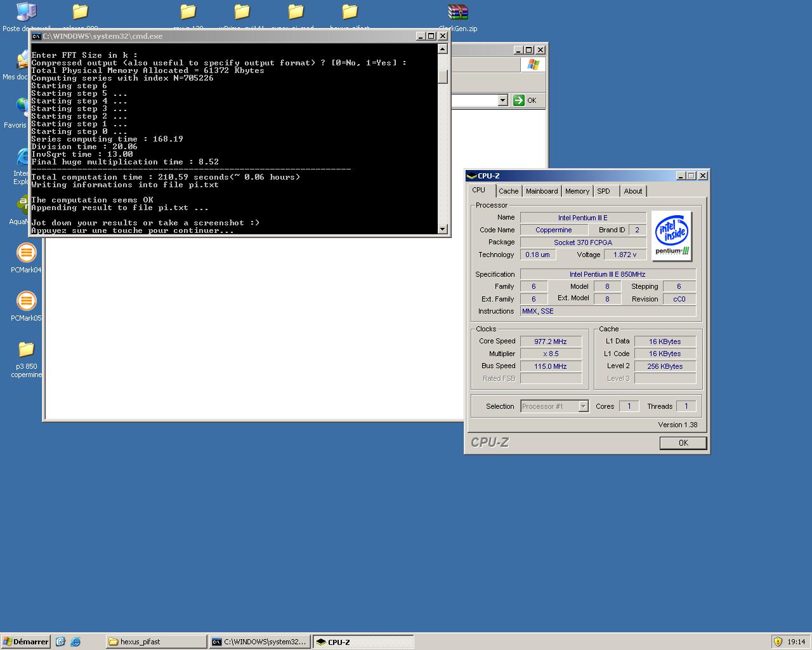Click the Intel Pentium III E 850MHz specification
Image resolution: width=812 pixels, height=650 pixels.
point(608,274)
